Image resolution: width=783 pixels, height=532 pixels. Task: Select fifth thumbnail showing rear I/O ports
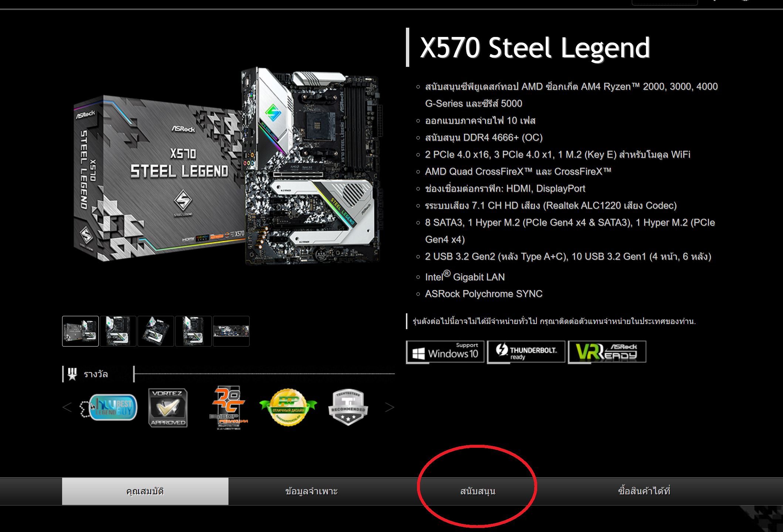click(231, 331)
